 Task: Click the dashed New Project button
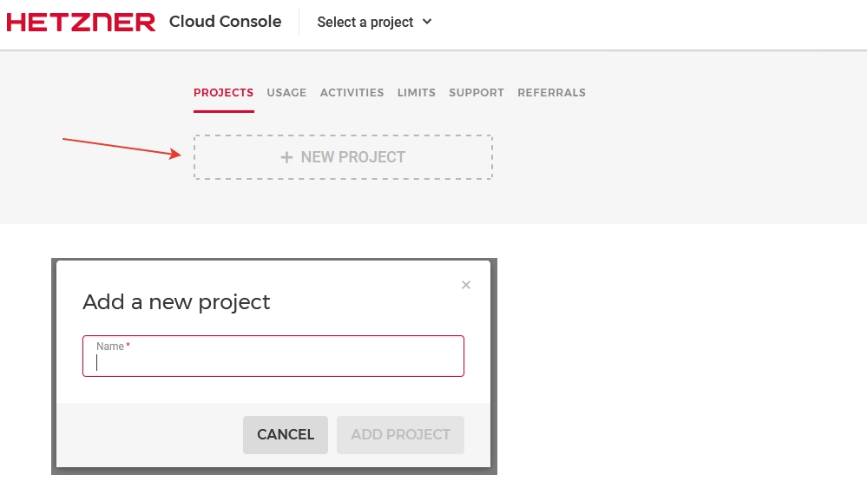tap(343, 157)
